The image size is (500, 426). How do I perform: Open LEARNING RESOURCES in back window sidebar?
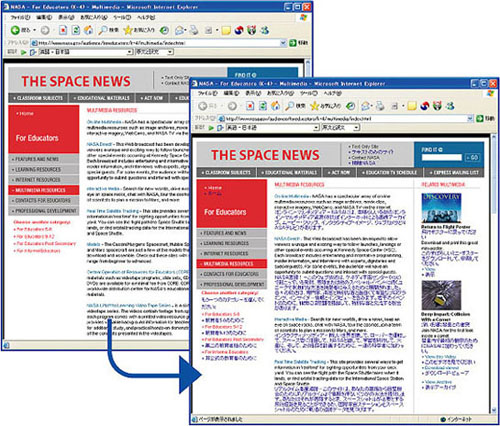coord(44,169)
